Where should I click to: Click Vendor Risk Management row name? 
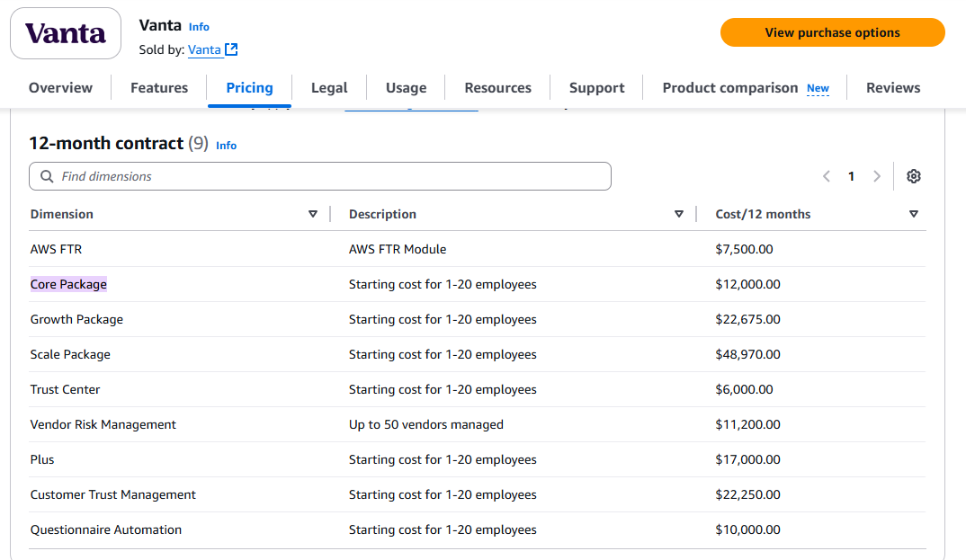click(x=103, y=424)
